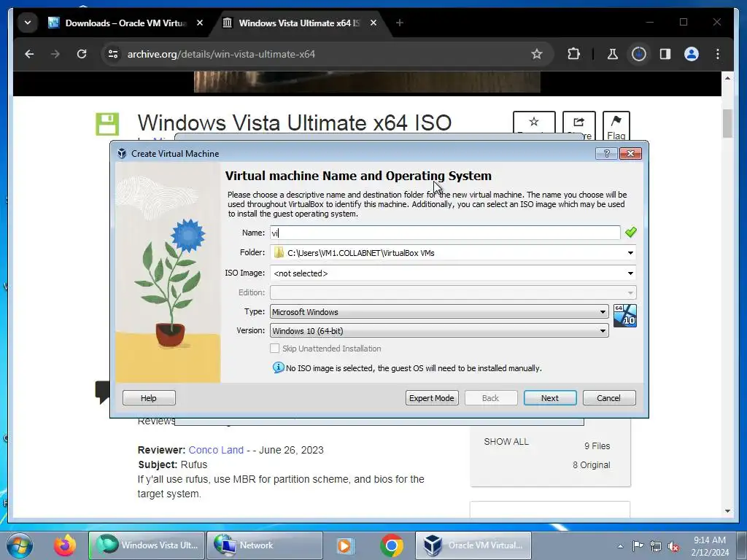Click the webpage vertical scrollbar thumb
Image resolution: width=747 pixels, height=560 pixels.
[x=727, y=124]
